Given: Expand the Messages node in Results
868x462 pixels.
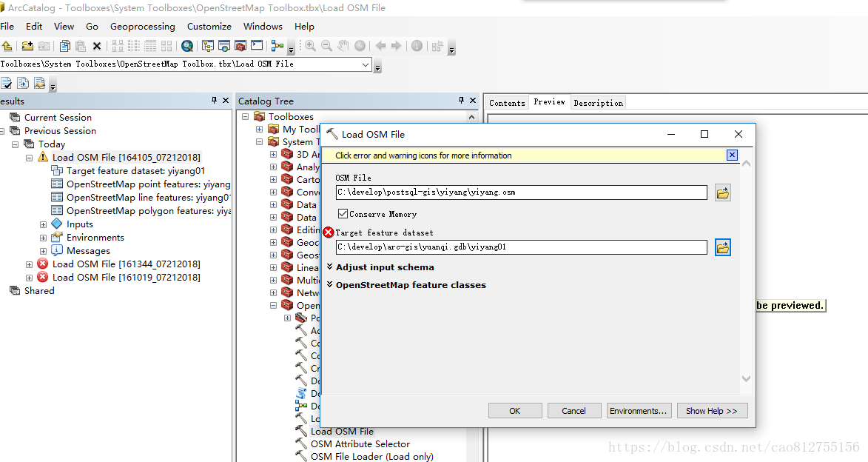Looking at the screenshot, I should point(43,251).
